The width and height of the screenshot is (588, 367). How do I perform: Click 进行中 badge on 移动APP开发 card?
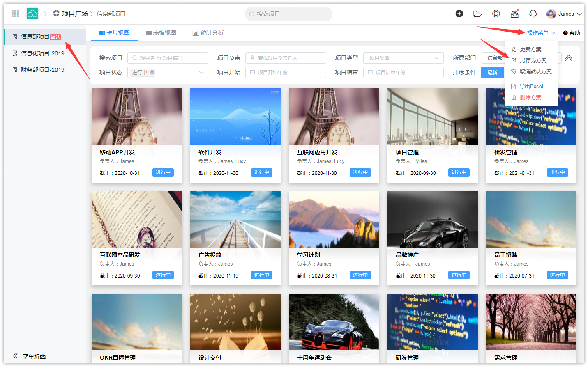point(163,172)
